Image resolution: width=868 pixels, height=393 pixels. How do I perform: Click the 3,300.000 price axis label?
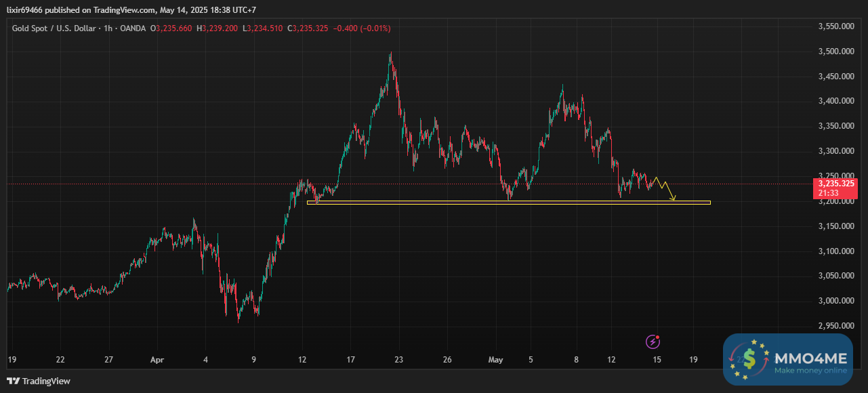pos(835,151)
